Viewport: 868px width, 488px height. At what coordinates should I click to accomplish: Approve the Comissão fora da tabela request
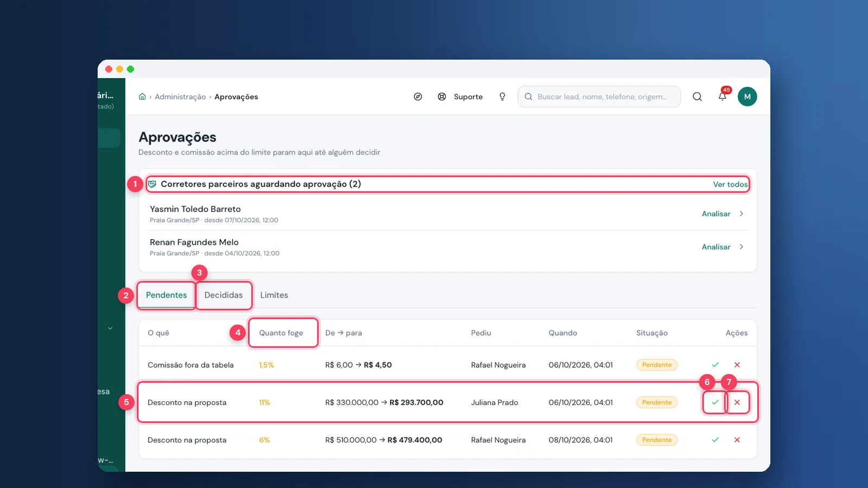715,365
